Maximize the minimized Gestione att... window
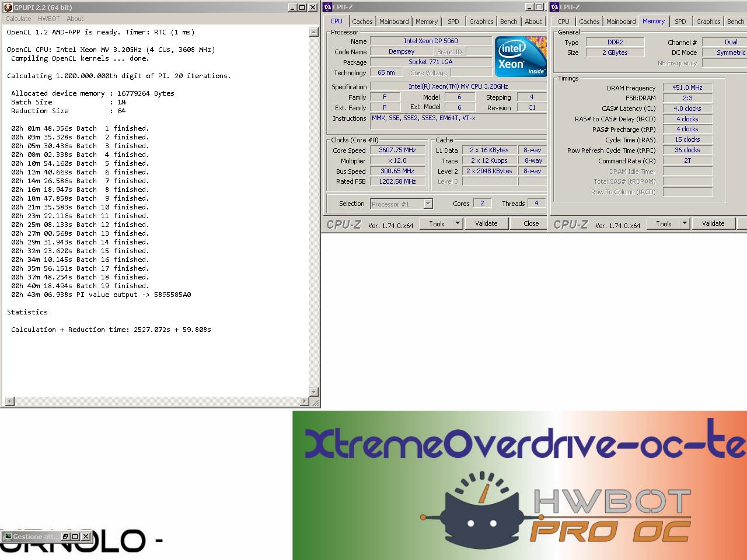Screen dimensions: 747x560 tap(75, 536)
